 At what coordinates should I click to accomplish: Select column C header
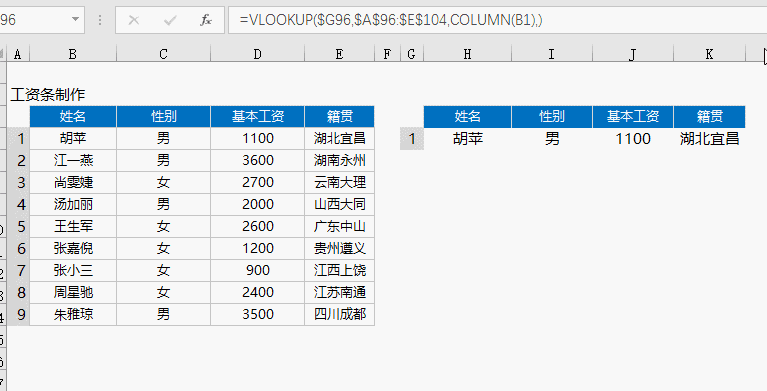163,54
